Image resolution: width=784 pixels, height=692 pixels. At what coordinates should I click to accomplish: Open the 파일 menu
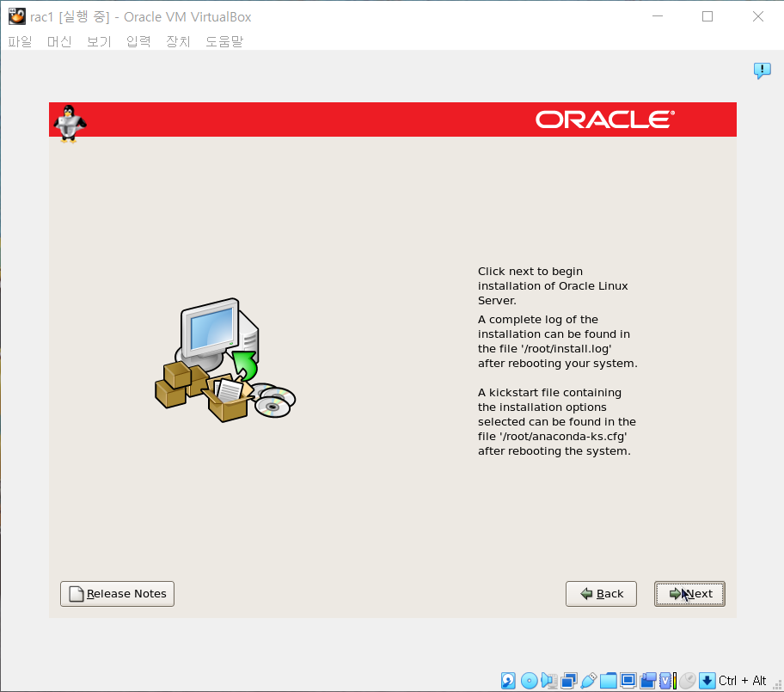[x=20, y=41]
